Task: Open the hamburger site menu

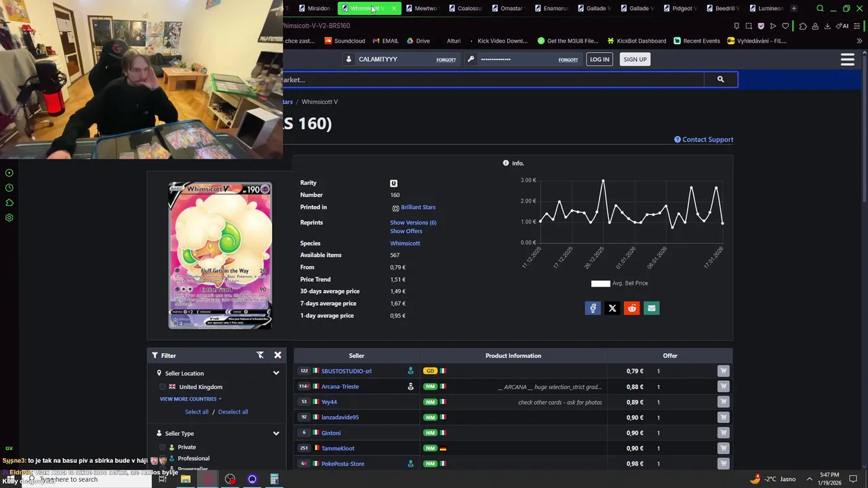Action: pyautogui.click(x=847, y=60)
